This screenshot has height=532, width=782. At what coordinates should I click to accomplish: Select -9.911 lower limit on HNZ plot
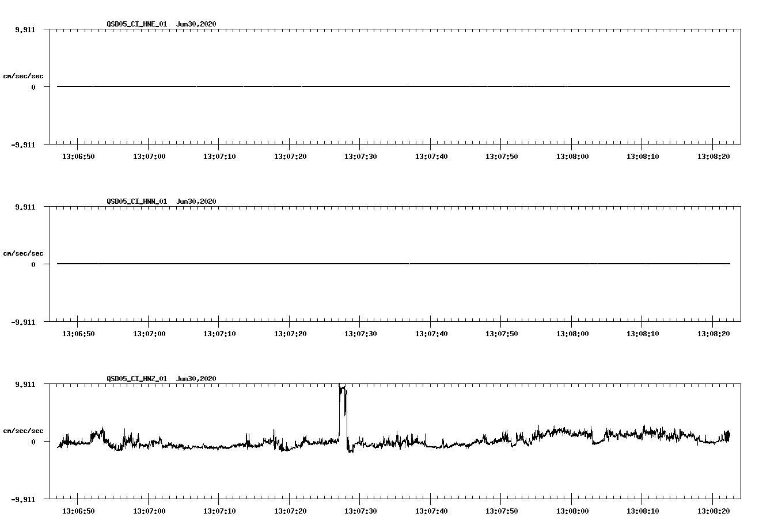click(24, 500)
